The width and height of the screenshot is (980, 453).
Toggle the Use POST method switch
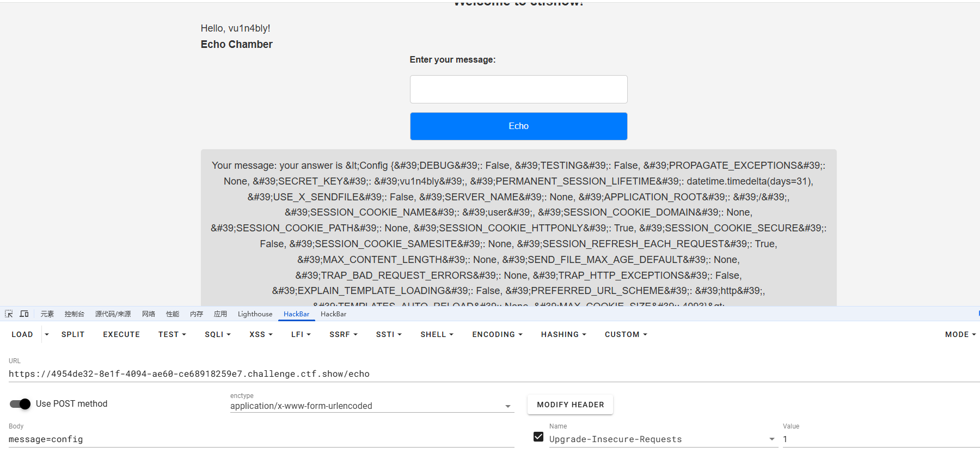20,404
